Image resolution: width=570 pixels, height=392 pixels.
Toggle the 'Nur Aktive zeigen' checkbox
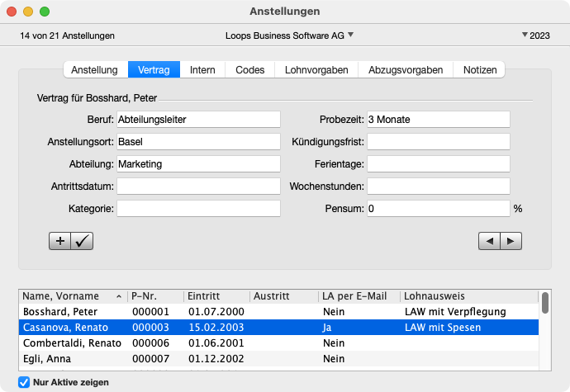pos(24,382)
